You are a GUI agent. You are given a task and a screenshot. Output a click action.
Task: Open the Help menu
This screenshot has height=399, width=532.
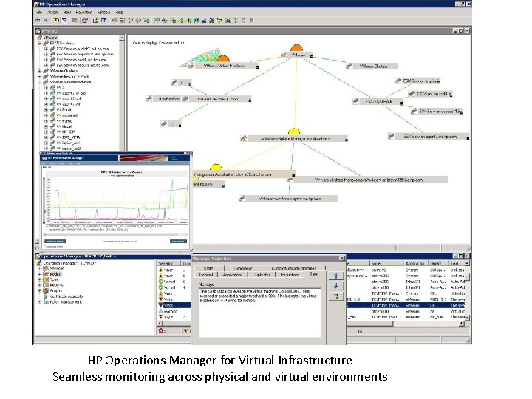click(120, 13)
